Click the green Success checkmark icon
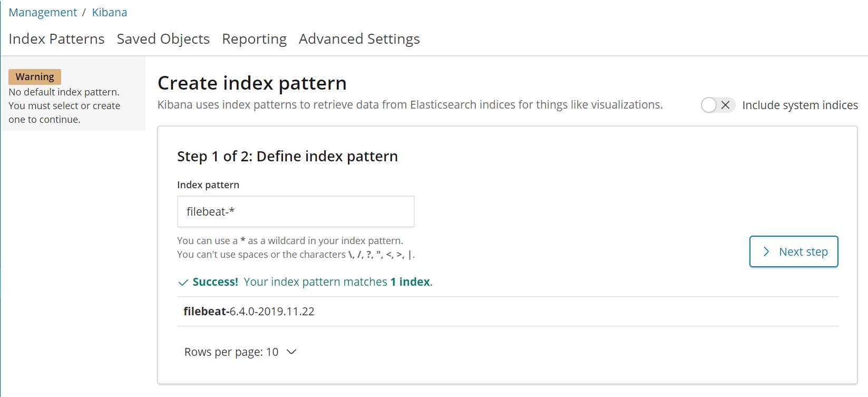Image resolution: width=868 pixels, height=397 pixels. [x=183, y=283]
